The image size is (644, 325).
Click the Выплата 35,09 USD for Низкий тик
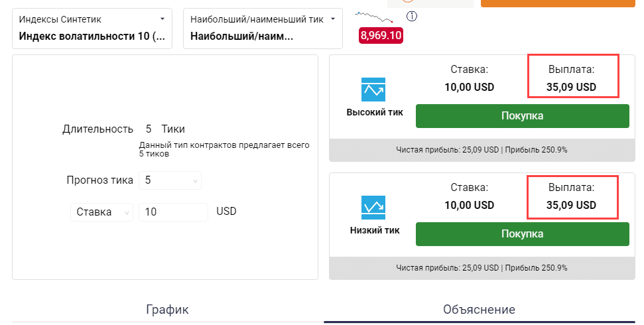[572, 196]
